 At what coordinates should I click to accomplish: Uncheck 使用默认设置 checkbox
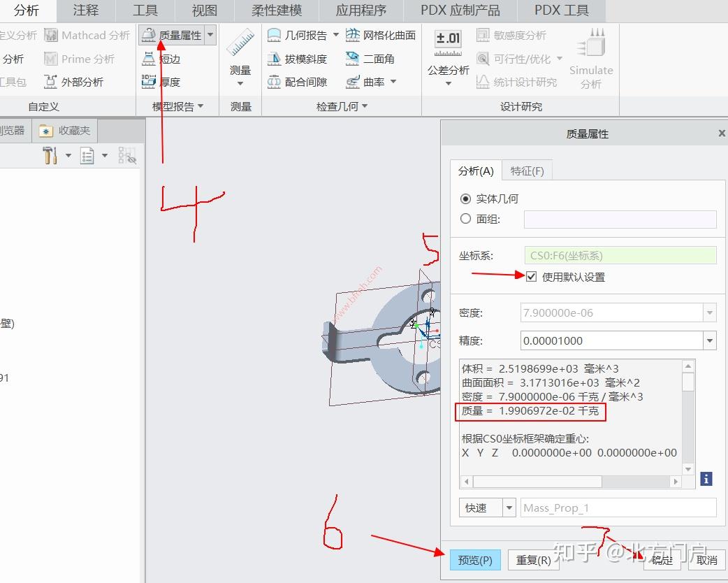532,276
